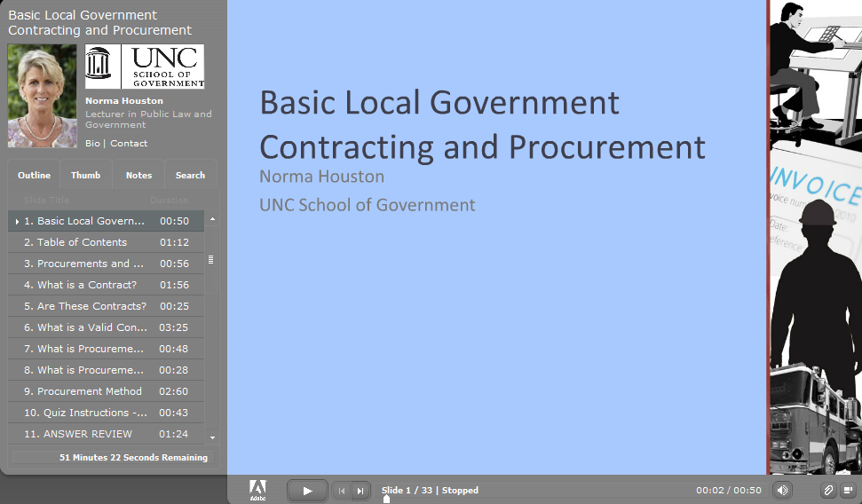Switch to the Thumb tab
This screenshot has width=862, height=504.
tap(86, 176)
